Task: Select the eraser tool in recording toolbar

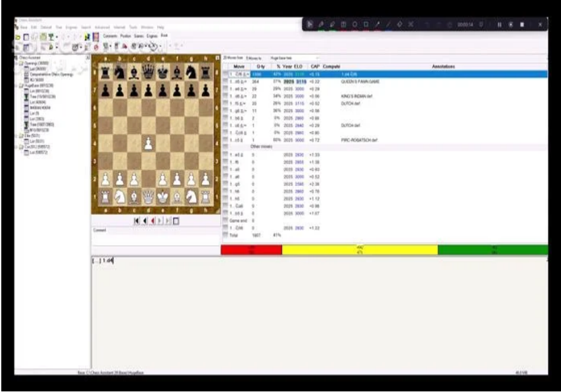Action: click(399, 24)
